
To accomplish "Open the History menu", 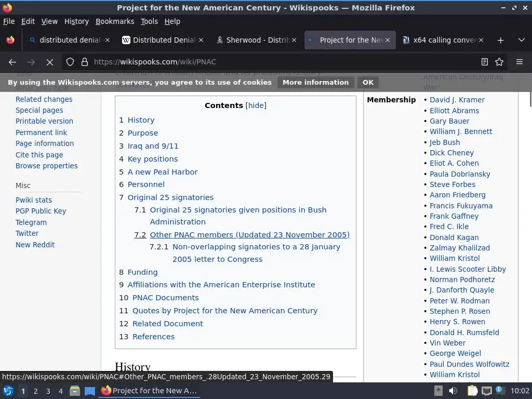I will tap(76, 21).
